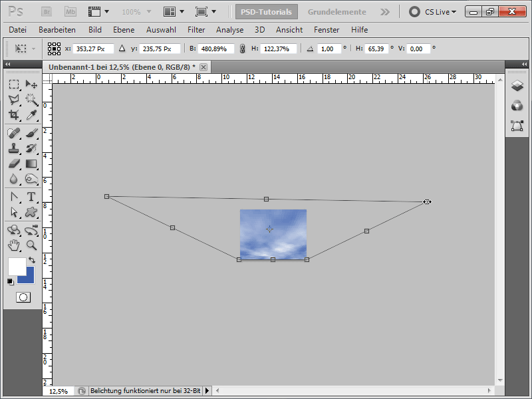Viewport: 532px width, 399px height.
Task: Expand the left toolbox panel
Action: pos(8,64)
